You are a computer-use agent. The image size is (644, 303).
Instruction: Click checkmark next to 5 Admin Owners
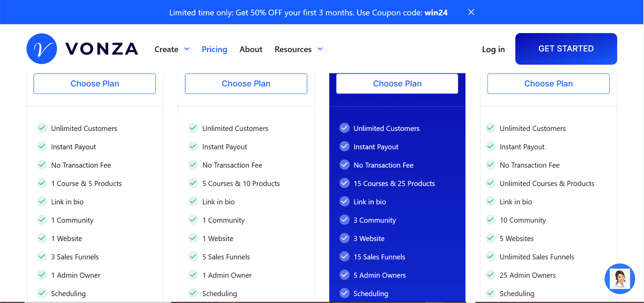[x=345, y=275]
